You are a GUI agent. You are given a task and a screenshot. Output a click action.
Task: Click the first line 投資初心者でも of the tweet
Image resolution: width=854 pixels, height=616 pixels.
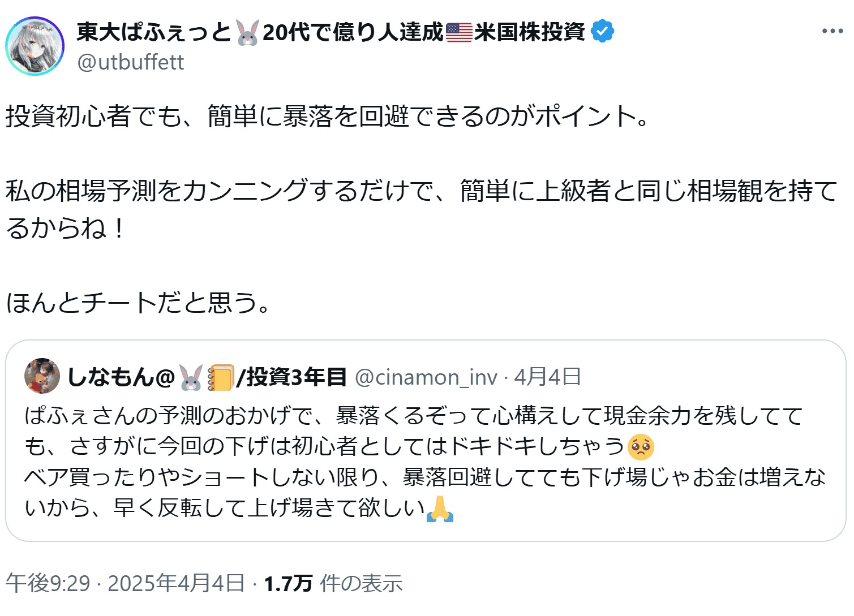point(328,117)
